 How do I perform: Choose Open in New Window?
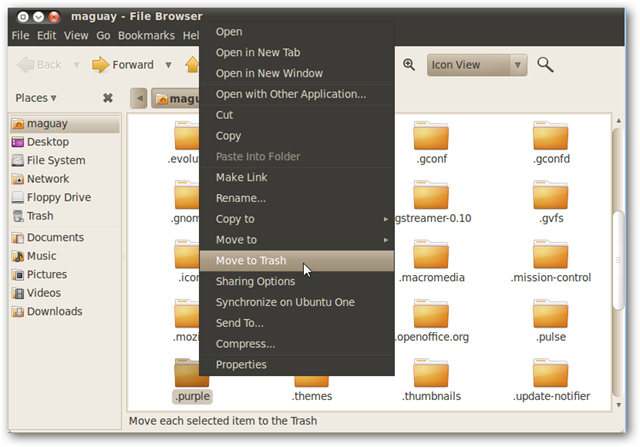click(x=297, y=73)
